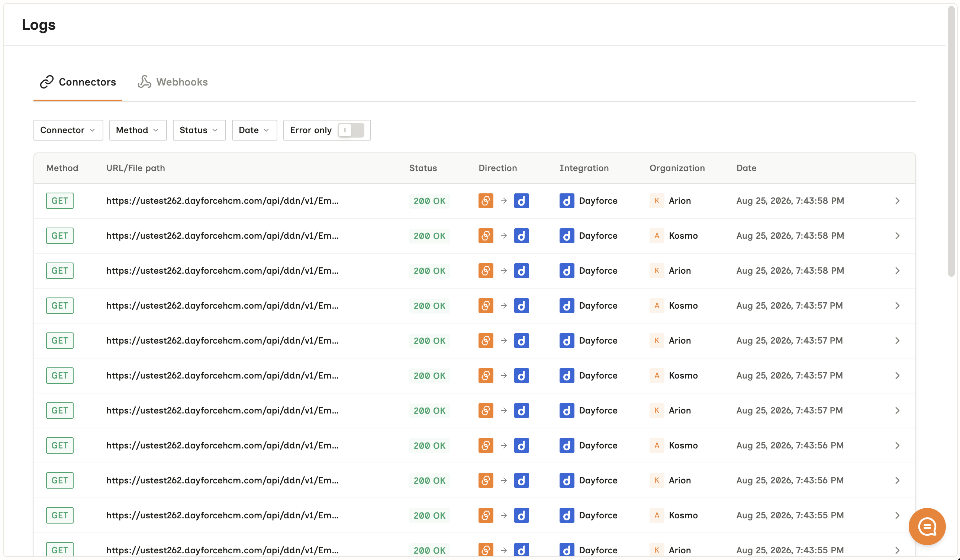This screenshot has height=560, width=960.
Task: Click 200 OK status in Kosmo 7:43:58 PM row
Action: point(429,236)
